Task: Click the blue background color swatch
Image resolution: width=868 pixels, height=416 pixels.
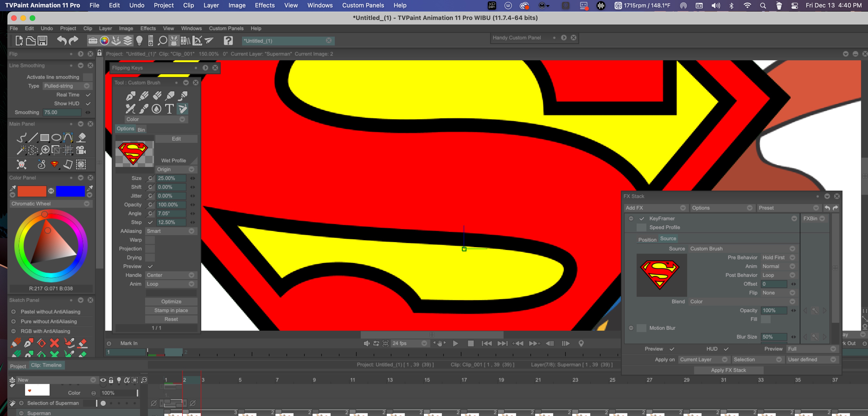Action: click(x=70, y=191)
